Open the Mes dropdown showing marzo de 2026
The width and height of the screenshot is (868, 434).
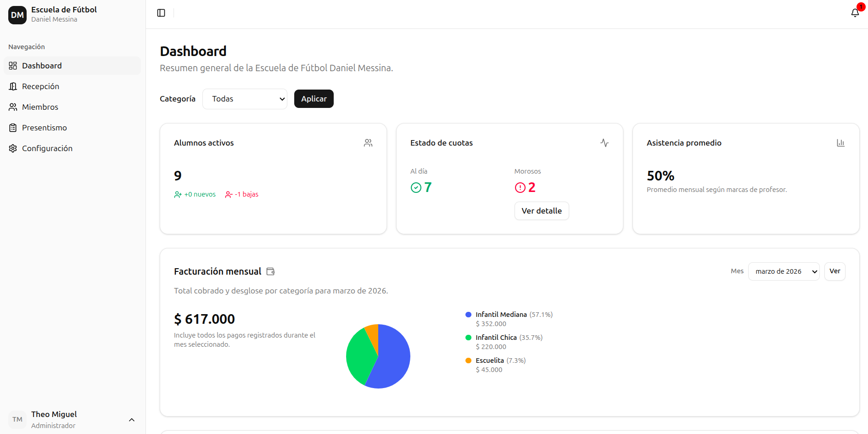tap(784, 271)
